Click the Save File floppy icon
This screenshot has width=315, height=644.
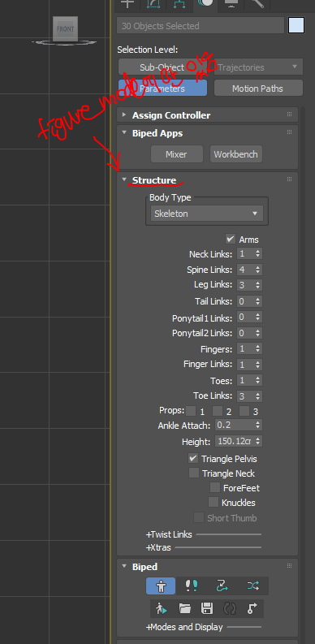coord(206,609)
